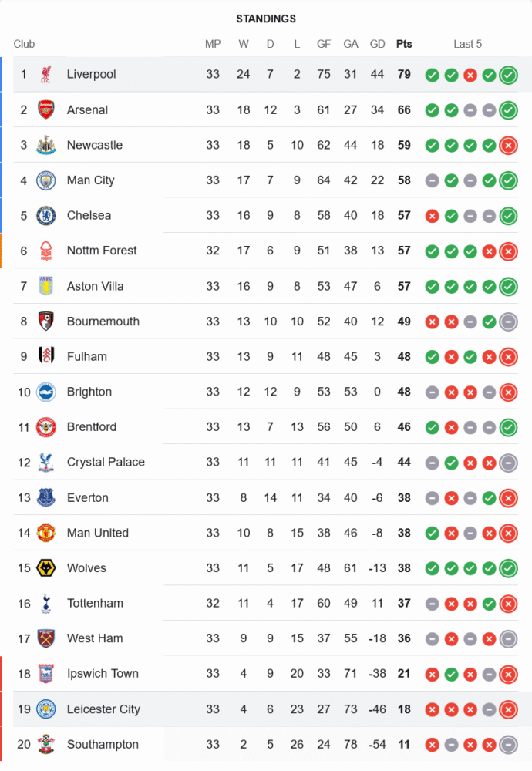Image resolution: width=532 pixels, height=771 pixels.
Task: Open the Aston Villa team link
Action: (x=95, y=286)
